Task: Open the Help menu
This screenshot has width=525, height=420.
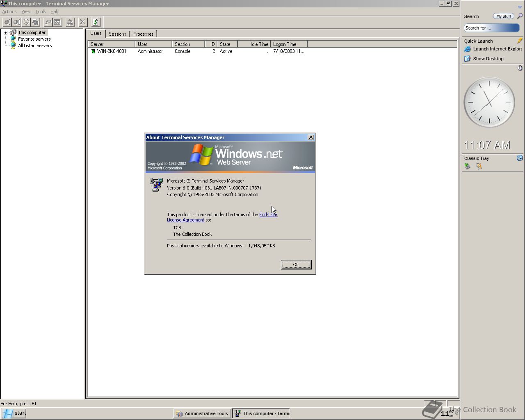Action: pos(55,11)
